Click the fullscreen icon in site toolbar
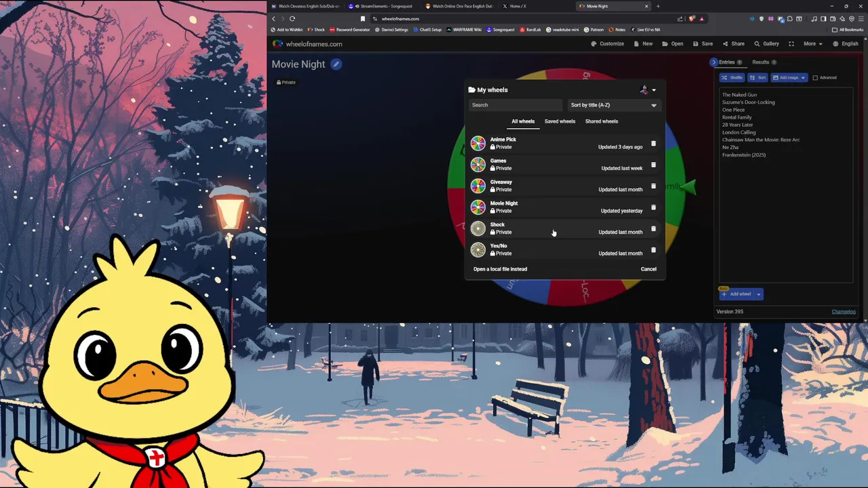 click(791, 44)
